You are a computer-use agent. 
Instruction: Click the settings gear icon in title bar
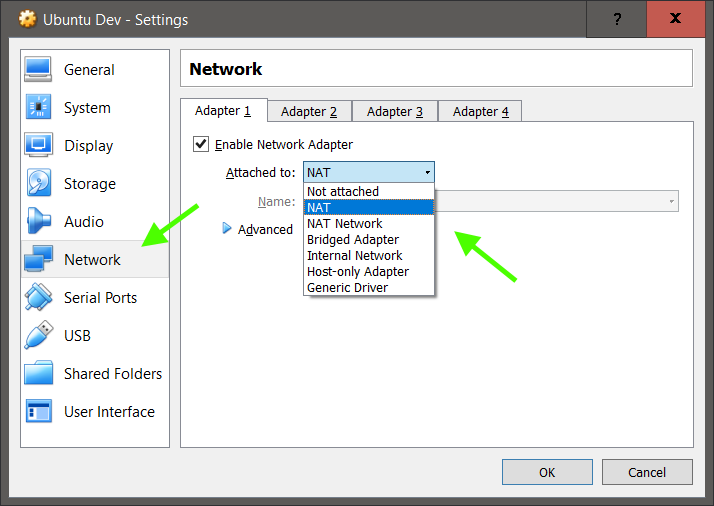click(x=27, y=19)
